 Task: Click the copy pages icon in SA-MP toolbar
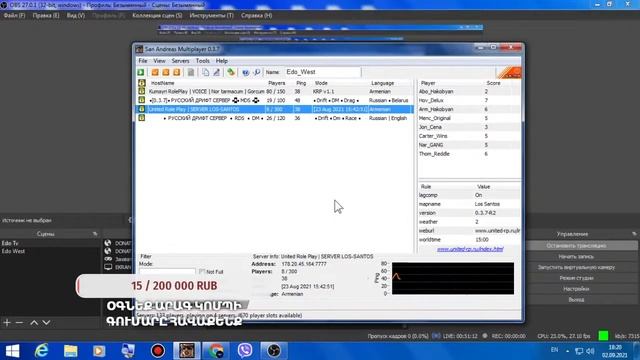point(205,72)
